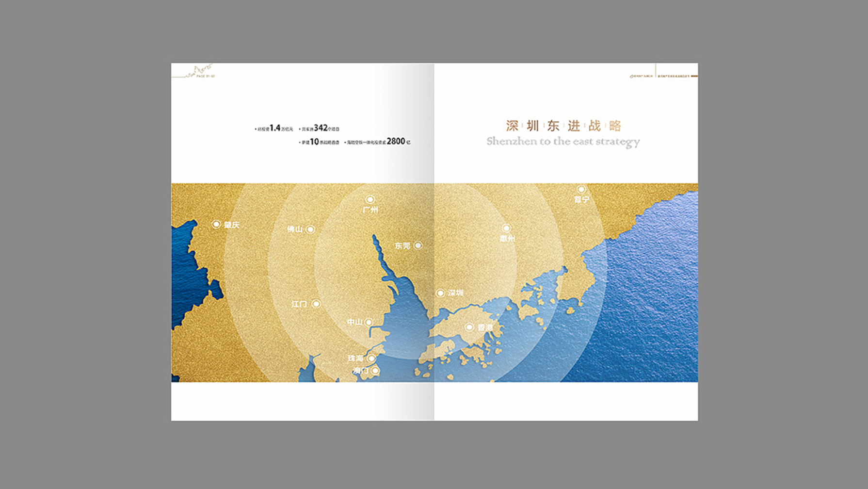Click the 东莞 (Dongguan) marker dot

coord(418,246)
